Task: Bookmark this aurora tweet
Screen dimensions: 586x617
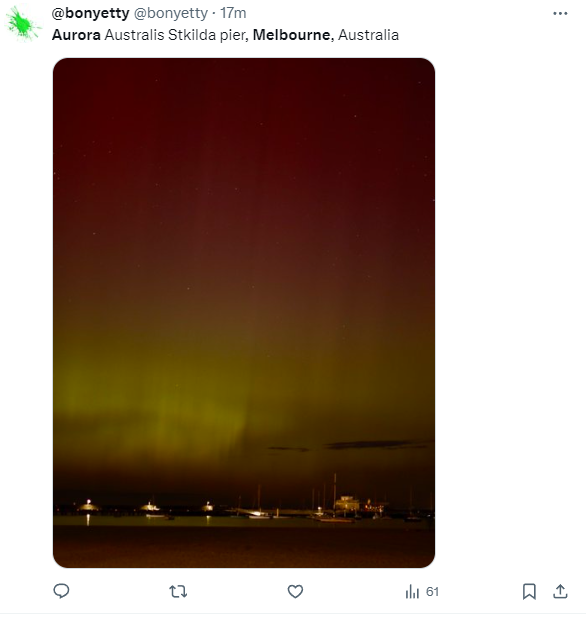Action: click(529, 591)
